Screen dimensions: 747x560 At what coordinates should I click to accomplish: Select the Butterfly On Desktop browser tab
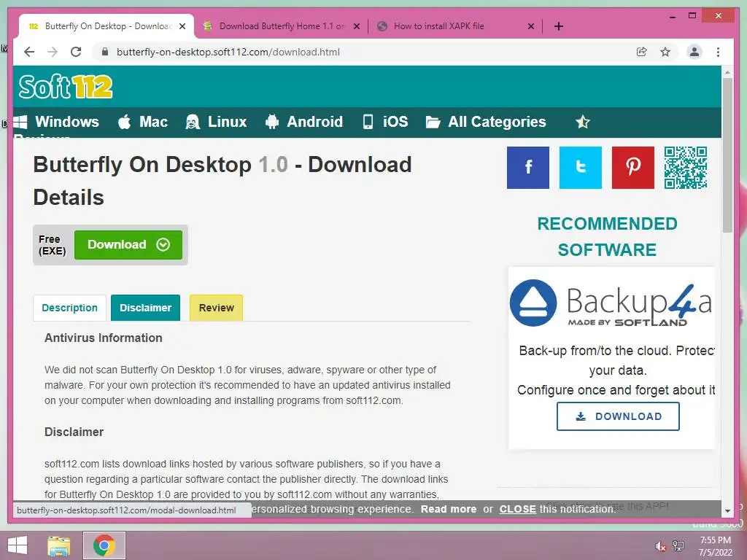tap(107, 26)
